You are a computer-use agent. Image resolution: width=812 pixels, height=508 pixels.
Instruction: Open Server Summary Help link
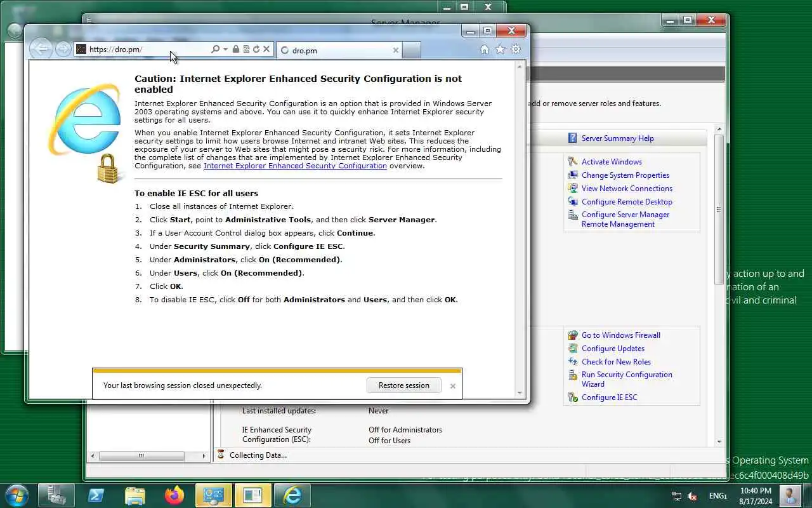click(617, 138)
